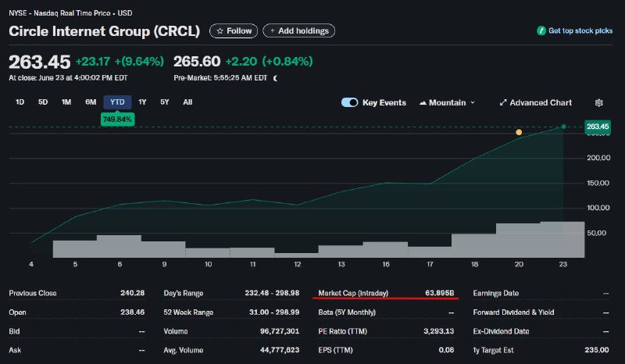The height and width of the screenshot is (364, 625).
Task: Click the Open value 238.46
Action: pyautogui.click(x=132, y=312)
